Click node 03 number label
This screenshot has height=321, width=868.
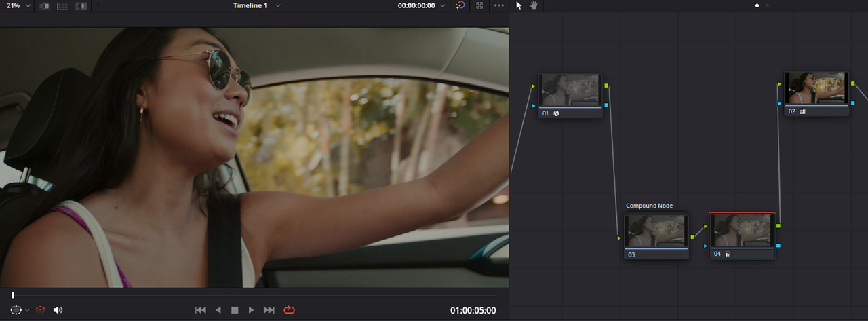[631, 254]
